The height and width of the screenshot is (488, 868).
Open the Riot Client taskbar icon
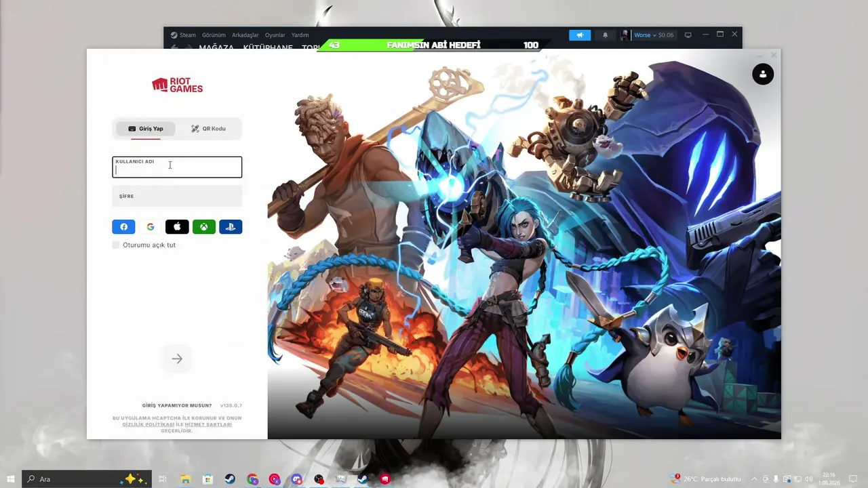point(385,479)
